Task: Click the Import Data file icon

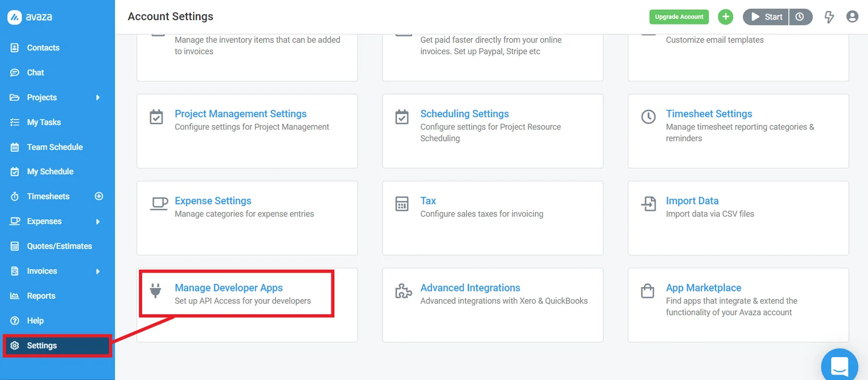Action: 648,204
